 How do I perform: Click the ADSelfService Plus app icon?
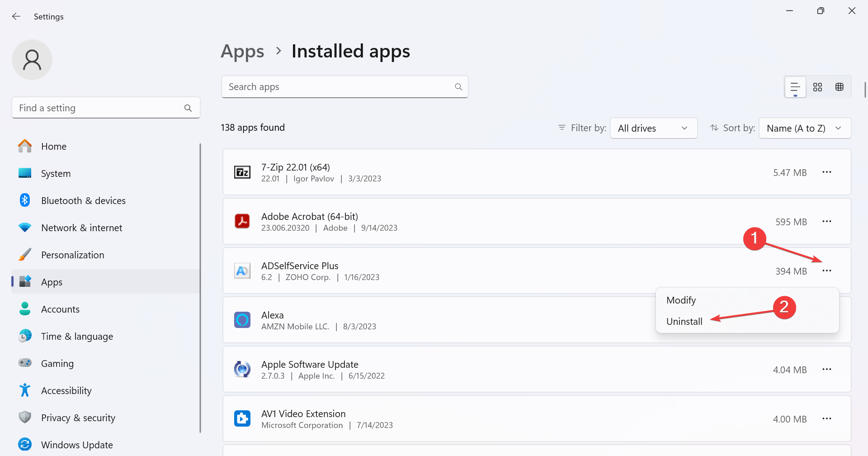point(242,271)
